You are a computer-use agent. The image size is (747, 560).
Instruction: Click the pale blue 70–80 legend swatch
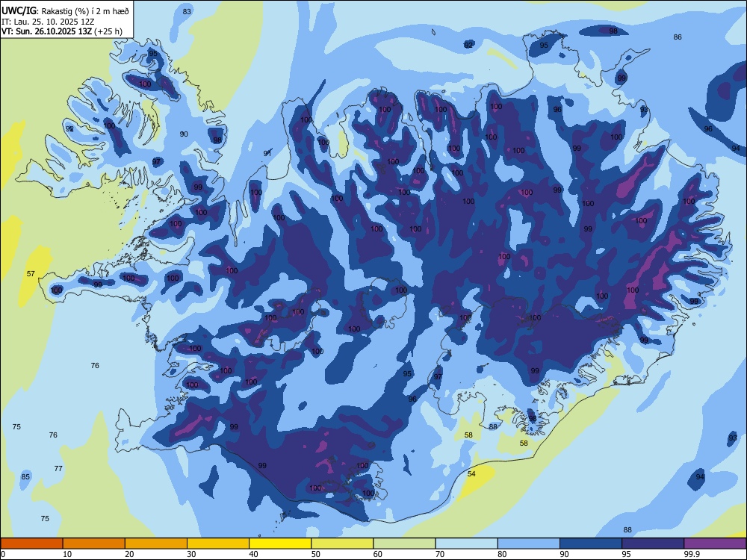pos(466,544)
